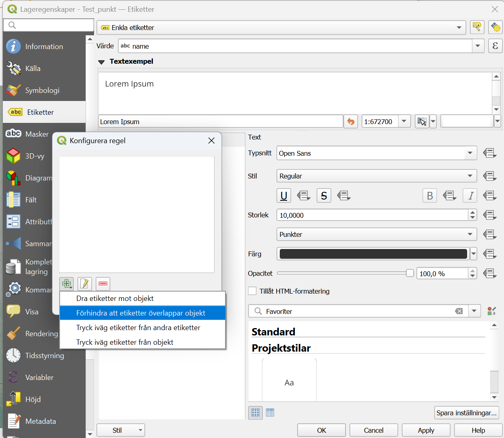
Task: Choose Dra etiketter mot objekt
Action: pos(143,298)
